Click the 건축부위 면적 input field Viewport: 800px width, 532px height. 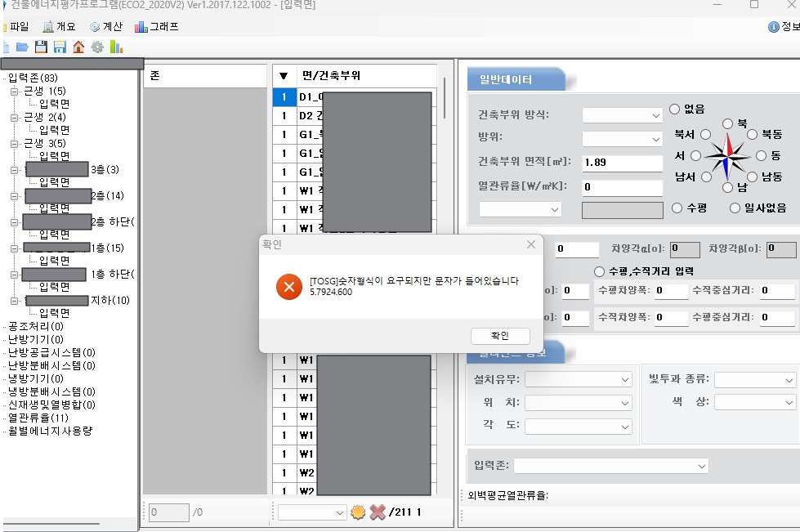pos(621,163)
